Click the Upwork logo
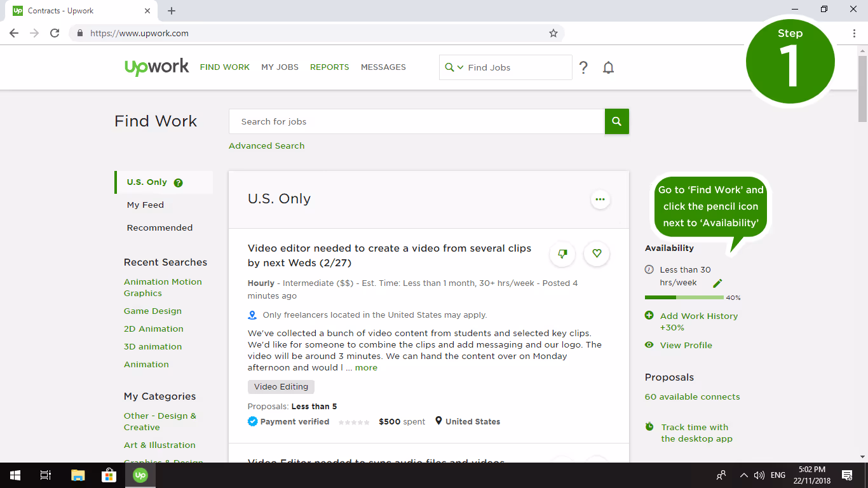Screen dimensions: 868x488 156,67
